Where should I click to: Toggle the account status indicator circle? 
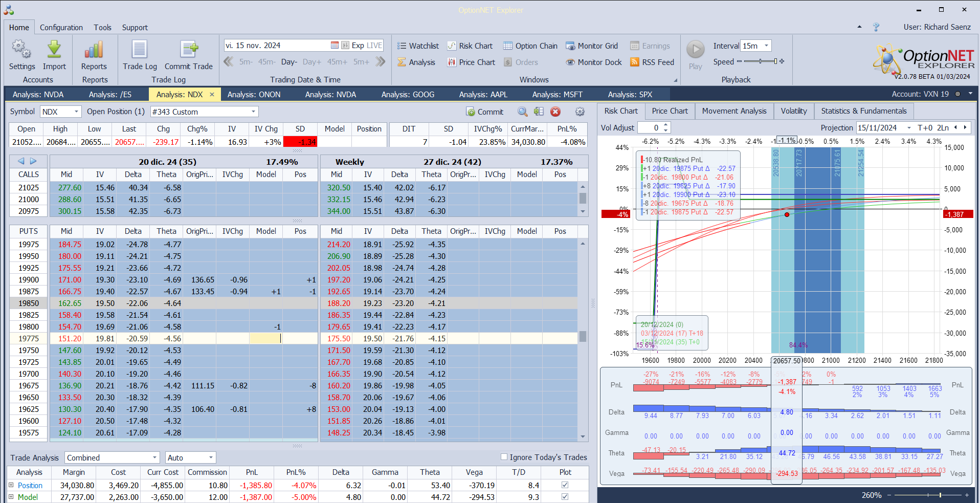tap(957, 94)
